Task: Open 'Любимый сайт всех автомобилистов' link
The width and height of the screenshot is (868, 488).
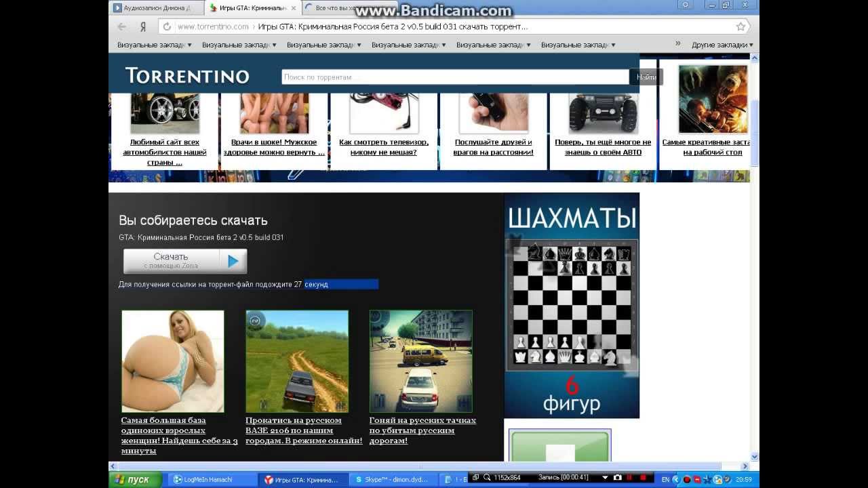Action: (x=165, y=152)
